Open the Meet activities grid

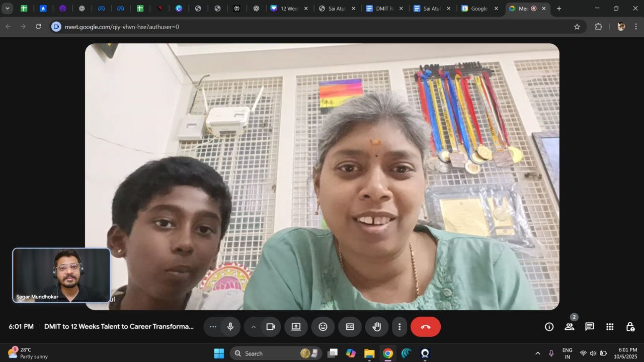610,327
